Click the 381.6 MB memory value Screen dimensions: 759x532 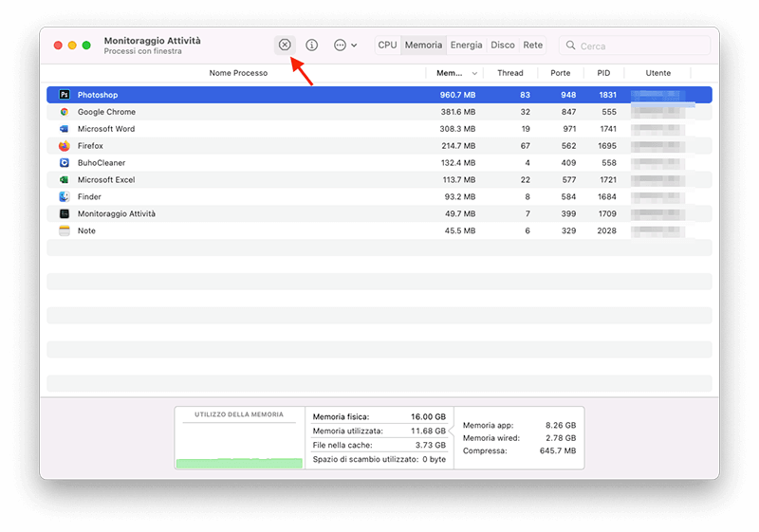[458, 112]
